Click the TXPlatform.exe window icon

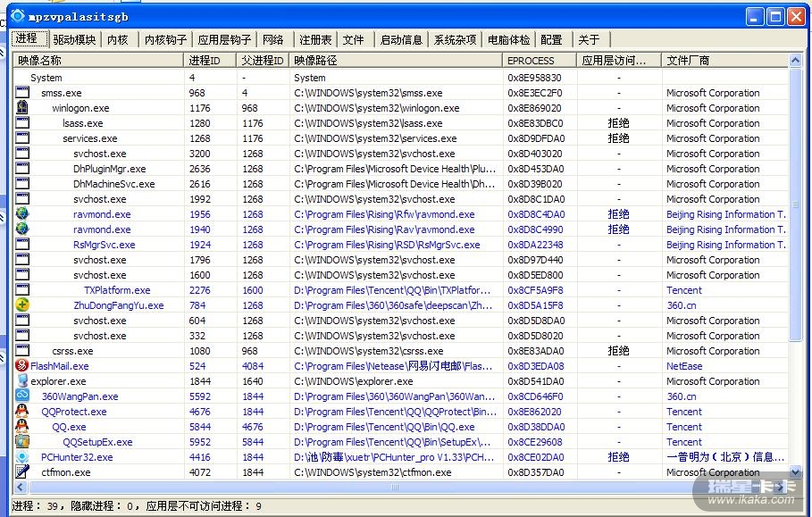coord(22,290)
